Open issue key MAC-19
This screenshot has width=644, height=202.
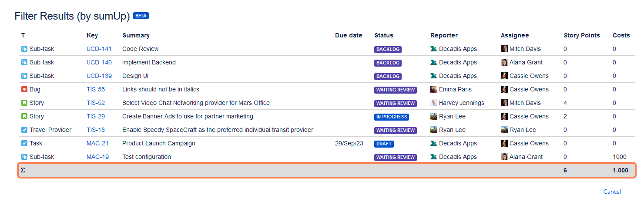(x=98, y=157)
